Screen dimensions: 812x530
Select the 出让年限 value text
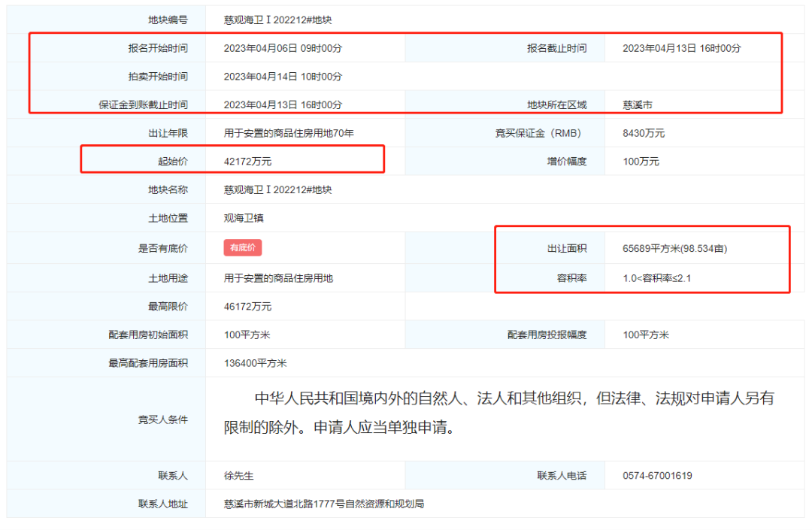[x=289, y=134]
